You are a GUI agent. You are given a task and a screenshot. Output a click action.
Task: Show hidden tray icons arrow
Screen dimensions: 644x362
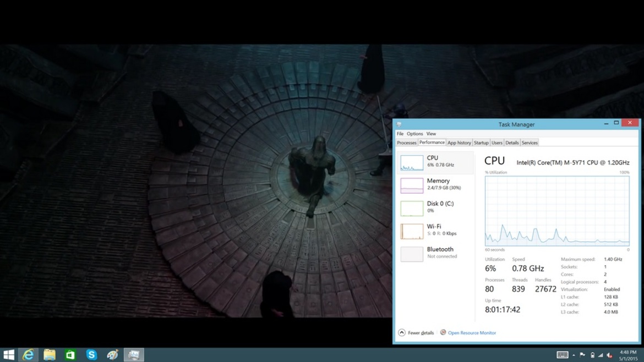(574, 355)
